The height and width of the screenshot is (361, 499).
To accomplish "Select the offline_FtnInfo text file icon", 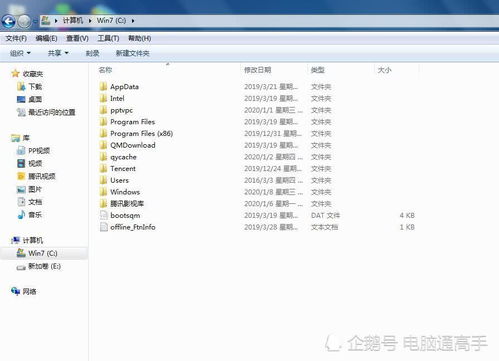I will pos(104,227).
